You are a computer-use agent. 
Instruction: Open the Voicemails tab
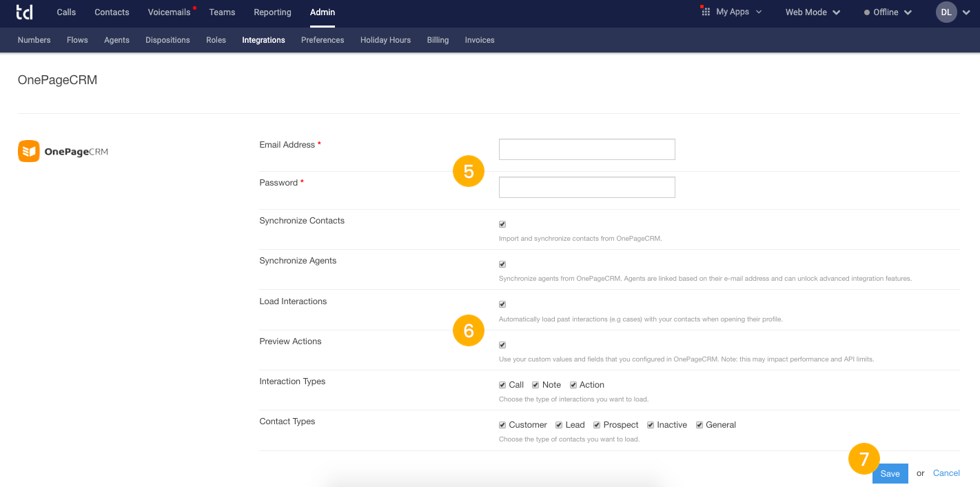point(169,12)
